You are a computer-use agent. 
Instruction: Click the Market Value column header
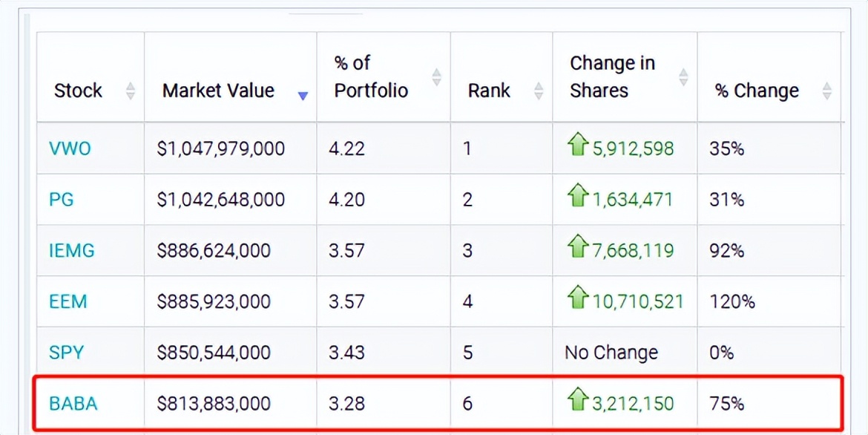[218, 91]
